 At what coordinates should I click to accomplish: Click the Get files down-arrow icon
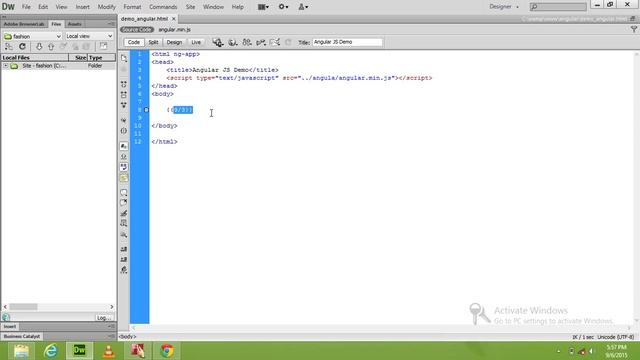tap(39, 47)
